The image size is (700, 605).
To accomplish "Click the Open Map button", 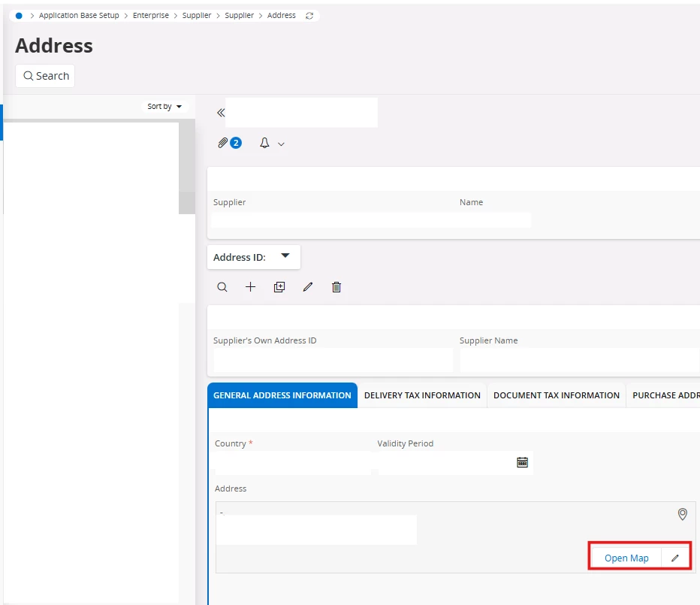I will click(x=626, y=558).
